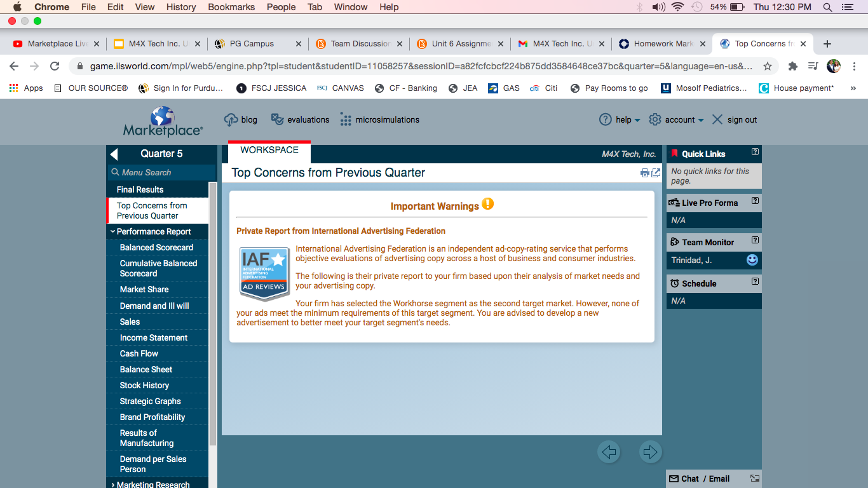
Task: Open the CANVAS bookmark
Action: [341, 88]
